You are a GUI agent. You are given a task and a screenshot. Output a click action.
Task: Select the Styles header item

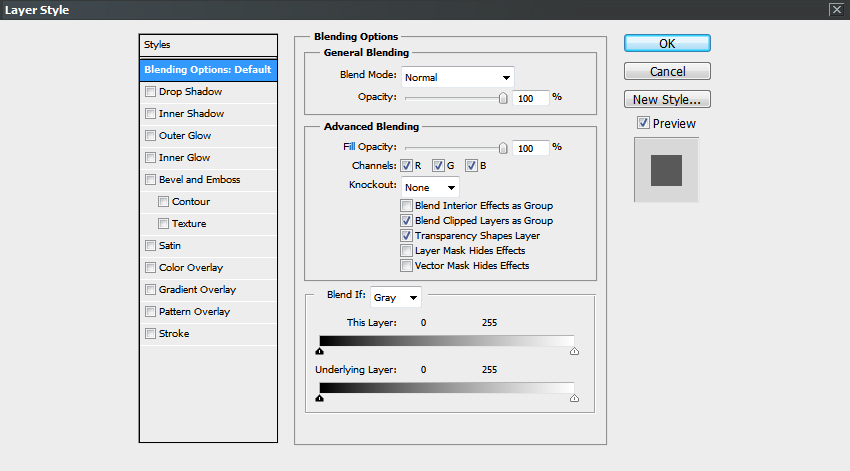208,45
